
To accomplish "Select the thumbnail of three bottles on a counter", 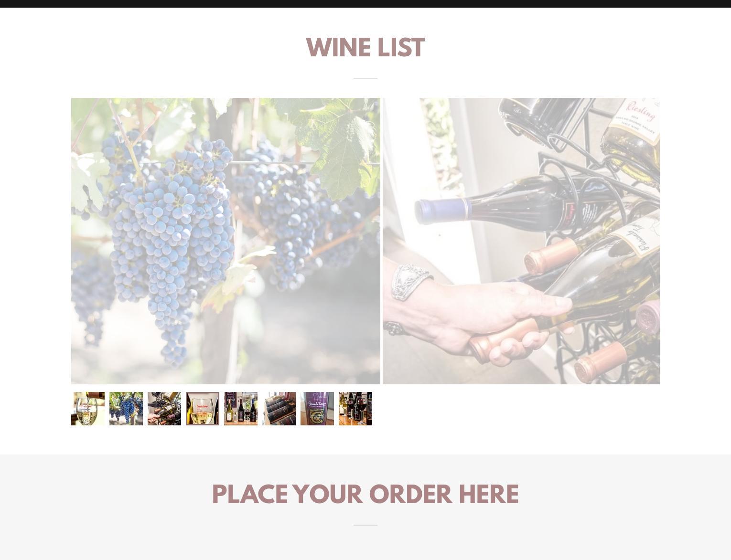I will [x=241, y=409].
